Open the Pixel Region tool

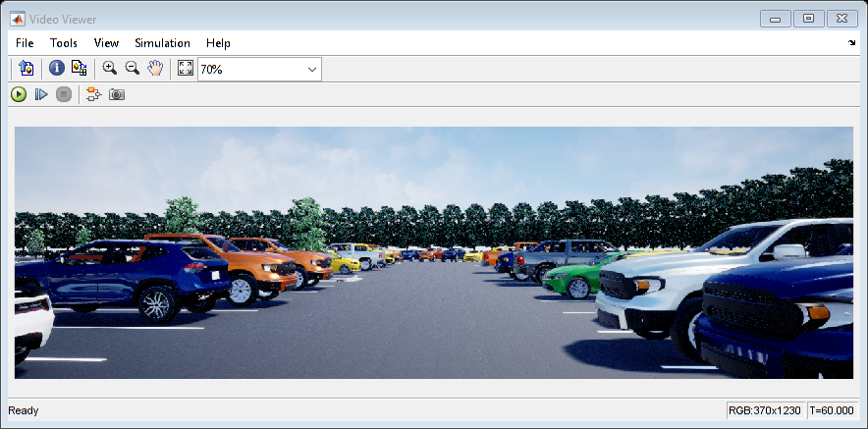pos(80,68)
